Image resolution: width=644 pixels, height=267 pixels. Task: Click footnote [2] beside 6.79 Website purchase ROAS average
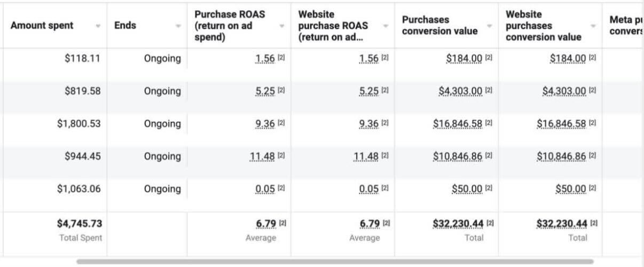pyautogui.click(x=385, y=223)
